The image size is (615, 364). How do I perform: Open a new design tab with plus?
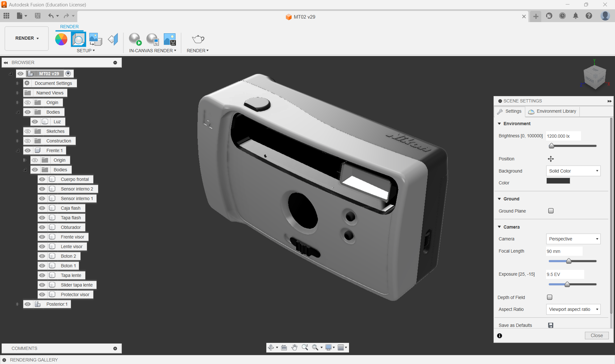pyautogui.click(x=536, y=16)
